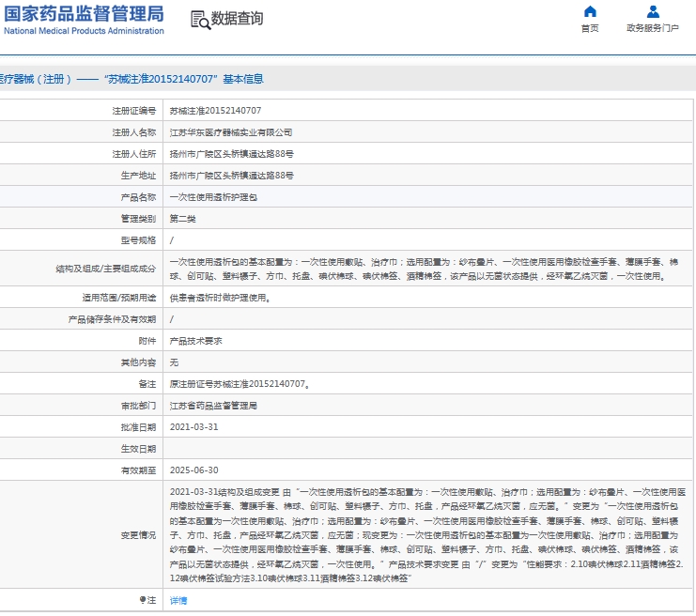696x616 pixels.
Task: Select the 第二类 management class value
Action: coord(182,219)
